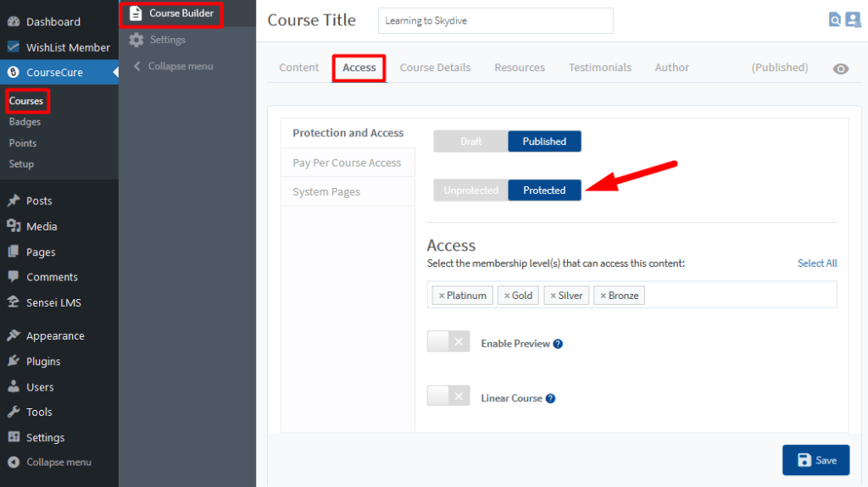Switch to the Author tab
Screen dimensions: 868x487
tap(671, 68)
